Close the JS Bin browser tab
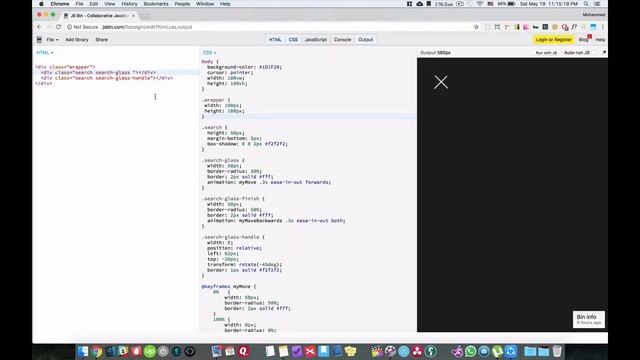640x360 pixels. click(x=133, y=16)
